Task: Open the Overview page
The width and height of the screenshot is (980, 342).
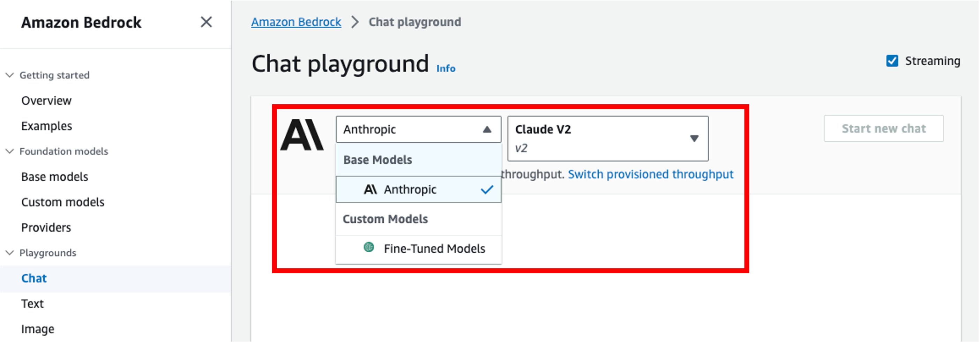Action: (x=46, y=101)
